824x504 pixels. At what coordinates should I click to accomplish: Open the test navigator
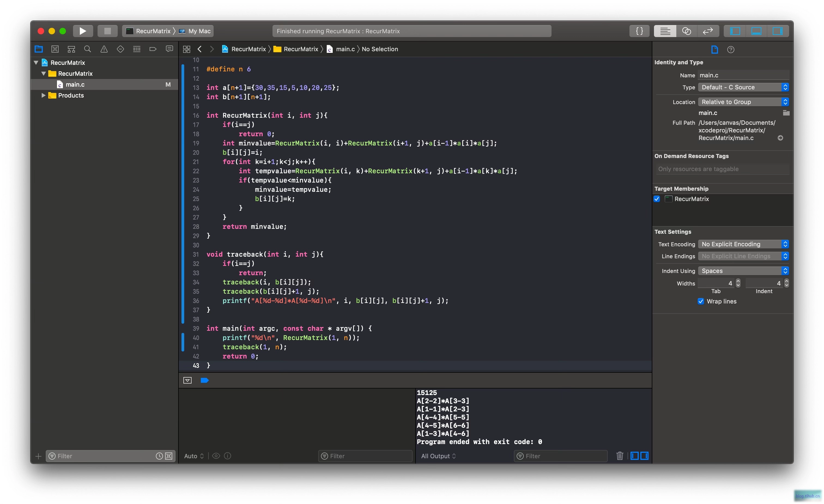click(x=120, y=49)
